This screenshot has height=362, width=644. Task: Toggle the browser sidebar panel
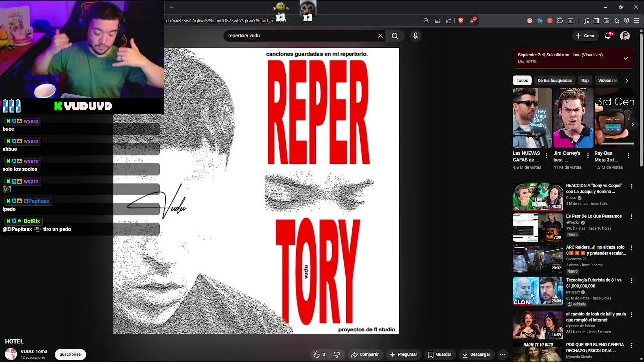(x=596, y=21)
